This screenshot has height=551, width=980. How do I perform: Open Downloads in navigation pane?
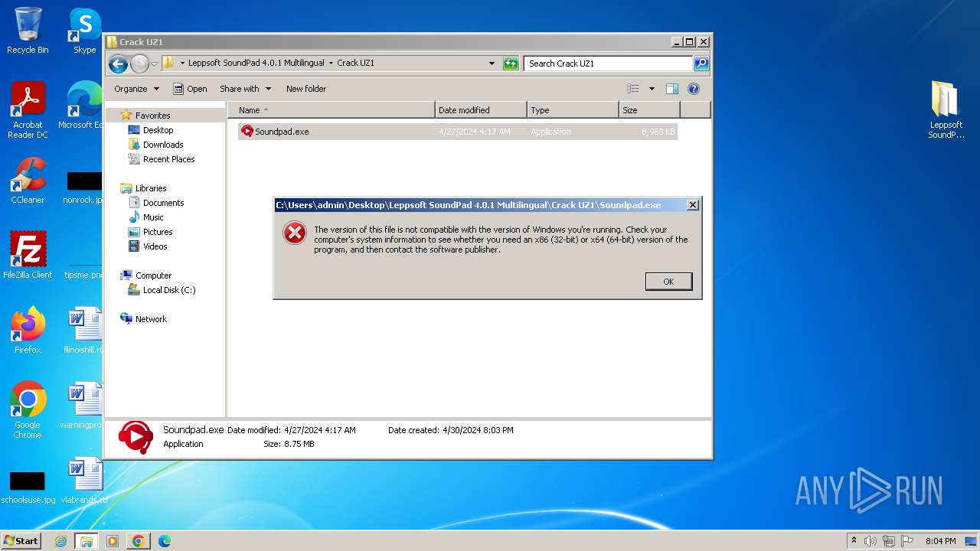[163, 145]
